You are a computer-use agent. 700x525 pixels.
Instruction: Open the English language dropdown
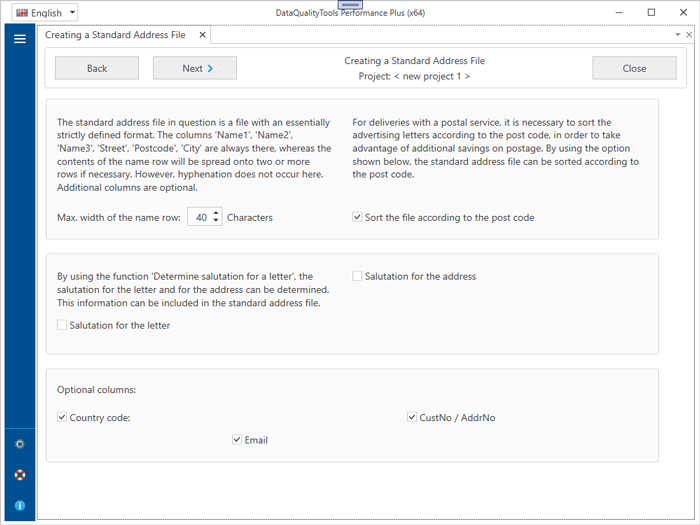(x=44, y=13)
